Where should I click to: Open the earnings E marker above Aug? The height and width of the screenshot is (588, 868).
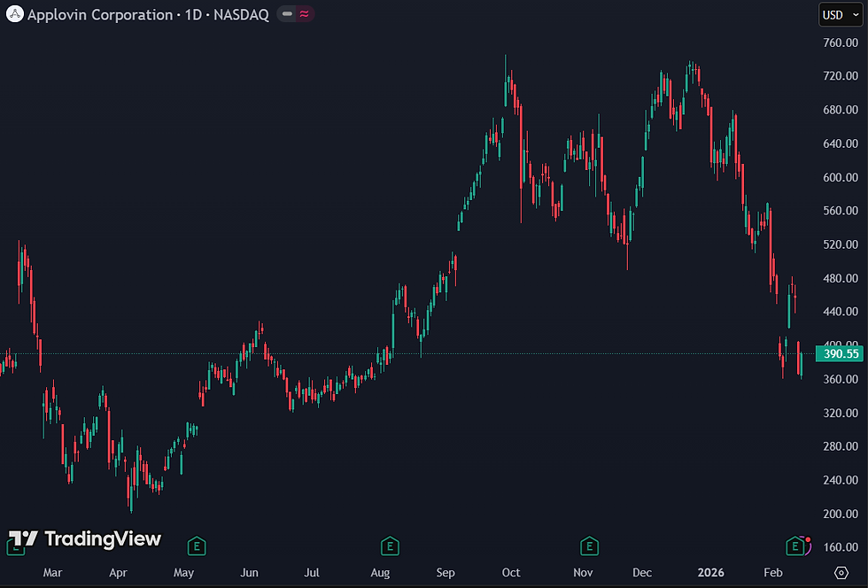(x=390, y=546)
